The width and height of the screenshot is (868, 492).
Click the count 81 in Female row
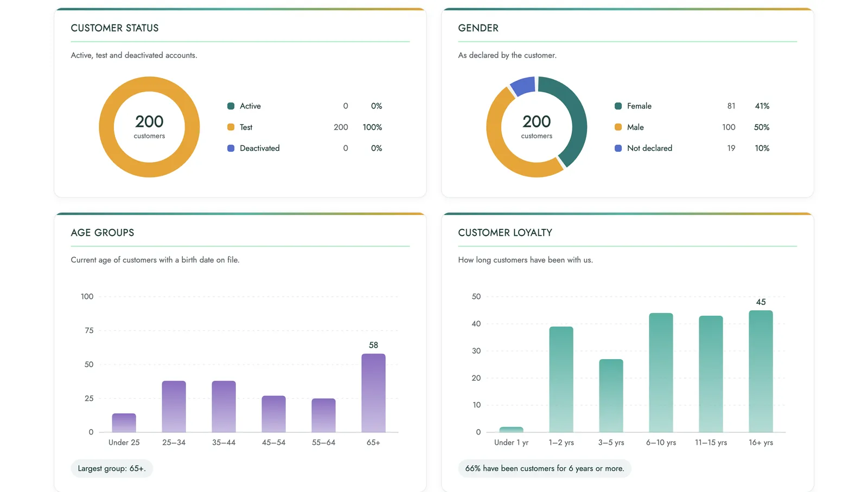point(731,106)
